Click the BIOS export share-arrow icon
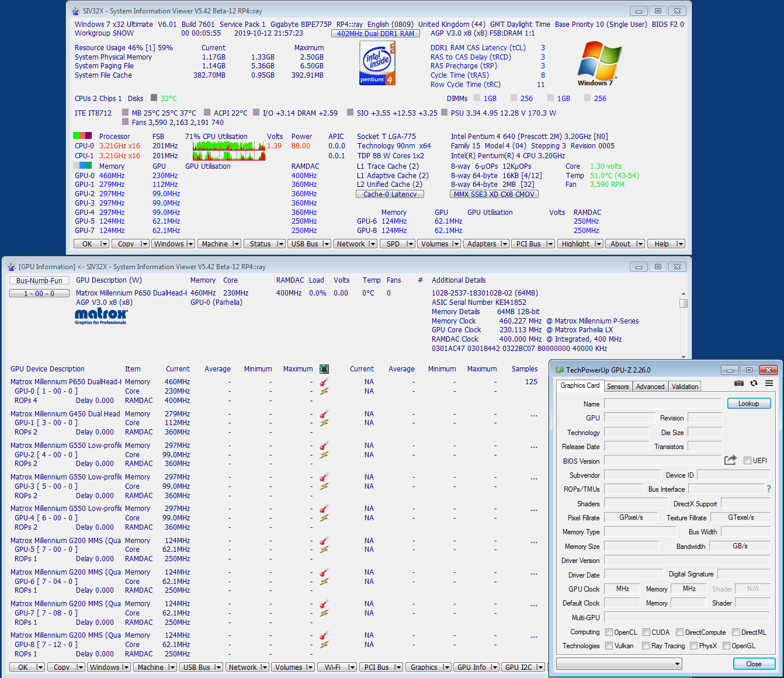 [x=730, y=460]
